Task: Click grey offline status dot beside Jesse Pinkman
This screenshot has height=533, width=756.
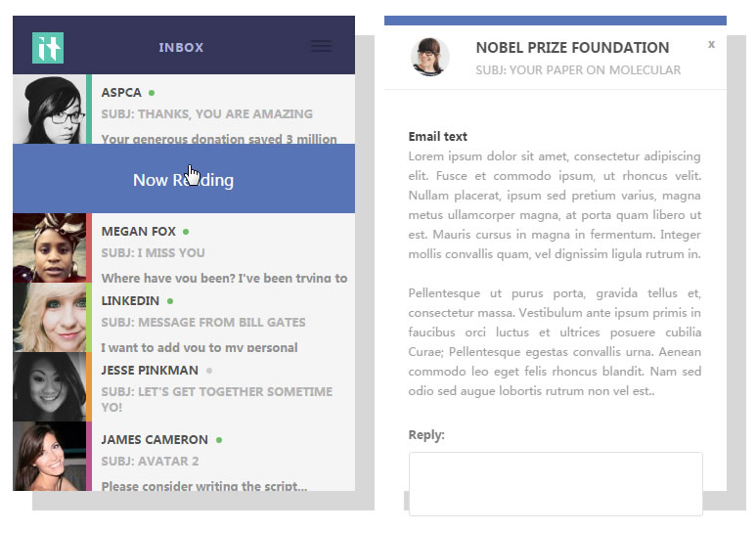Action: 209,371
